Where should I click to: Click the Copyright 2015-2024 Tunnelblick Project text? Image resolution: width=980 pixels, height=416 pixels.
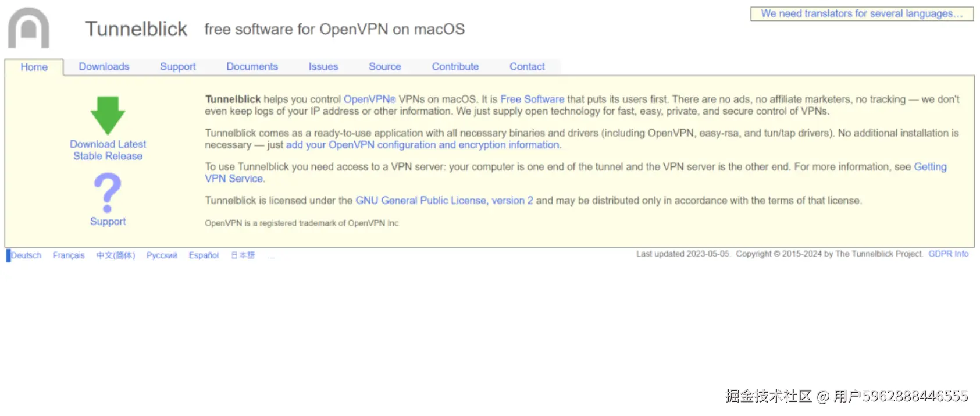coord(829,254)
